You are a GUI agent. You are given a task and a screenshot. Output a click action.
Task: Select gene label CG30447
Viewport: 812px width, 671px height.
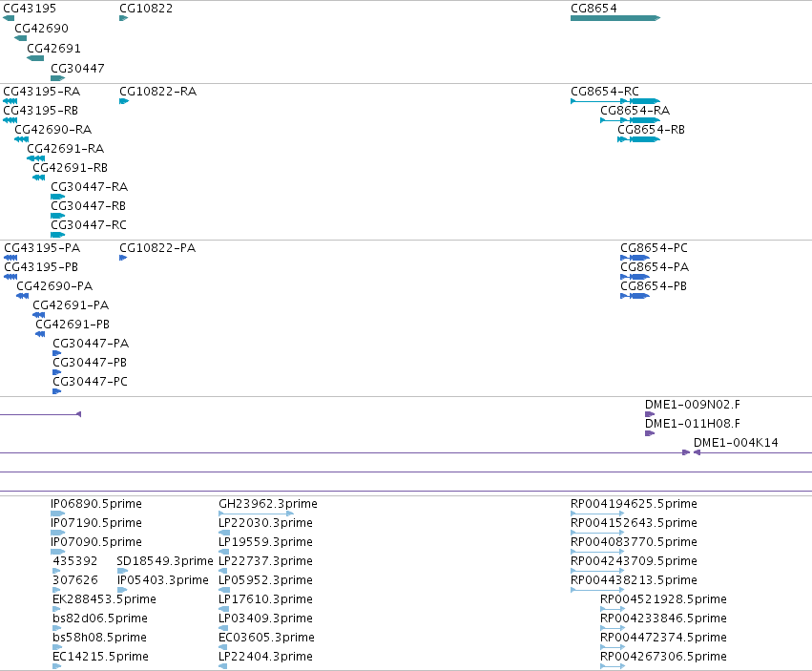coord(77,69)
